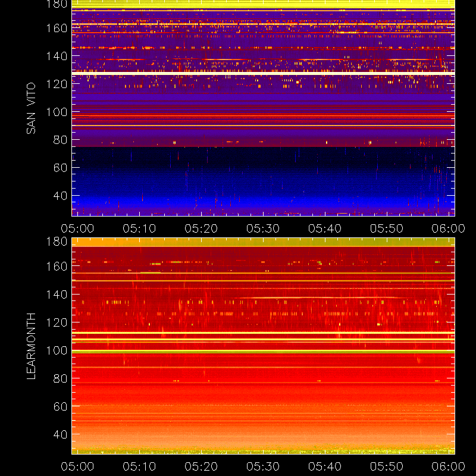The height and width of the screenshot is (476, 476).
Task: Click the 05:10 time label of Learmonth plot
Action: pos(139,466)
